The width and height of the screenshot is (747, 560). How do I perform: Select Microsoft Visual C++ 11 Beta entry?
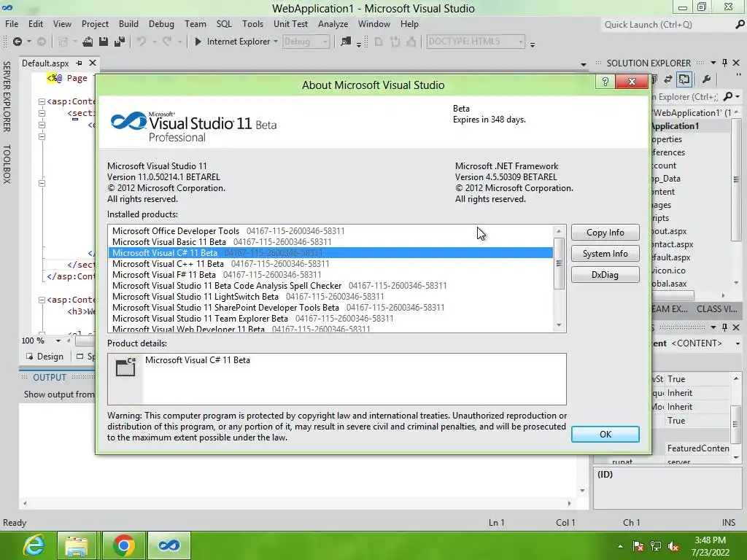[x=330, y=264]
